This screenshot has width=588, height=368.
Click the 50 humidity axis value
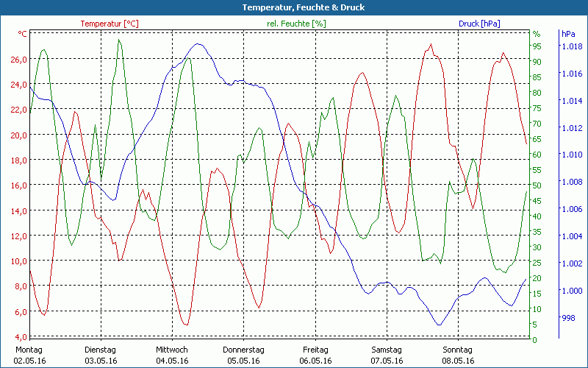coord(537,185)
